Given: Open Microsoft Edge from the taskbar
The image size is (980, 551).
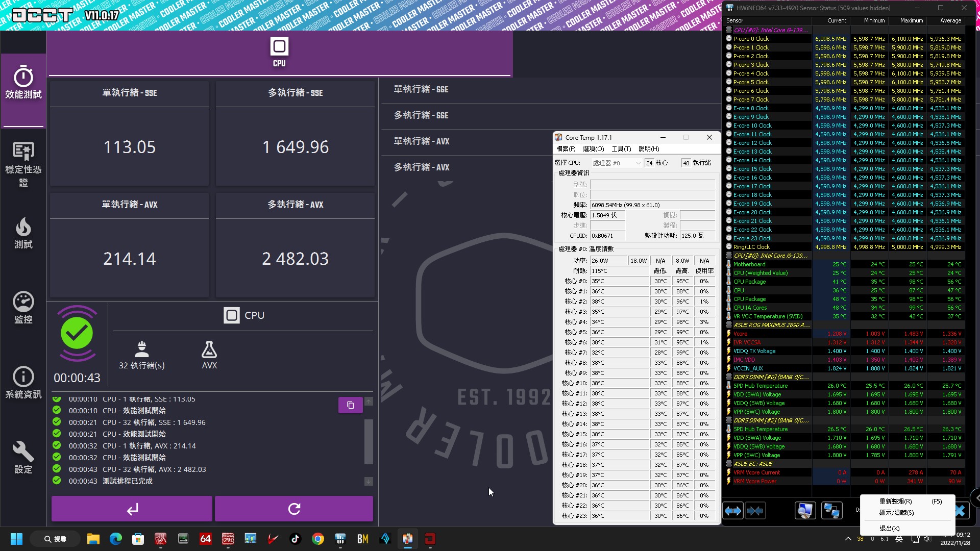Looking at the screenshot, I should pos(115,539).
